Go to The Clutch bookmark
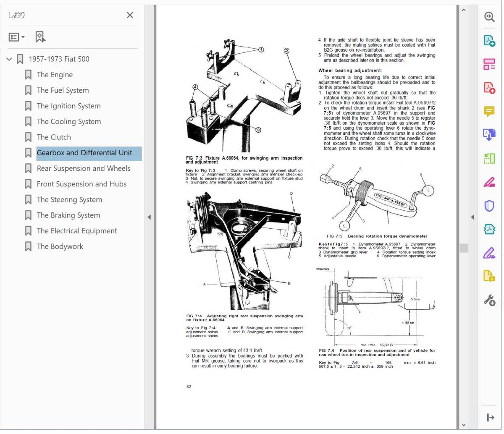 point(54,137)
